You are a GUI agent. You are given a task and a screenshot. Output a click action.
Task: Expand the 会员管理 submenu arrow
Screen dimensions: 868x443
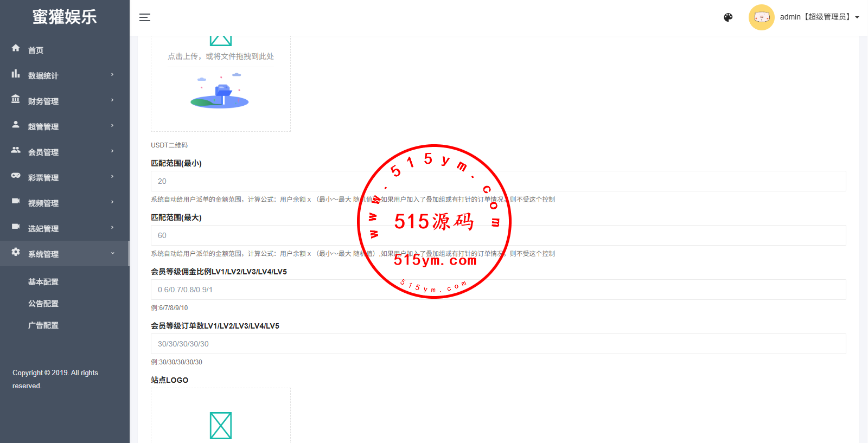(x=112, y=151)
